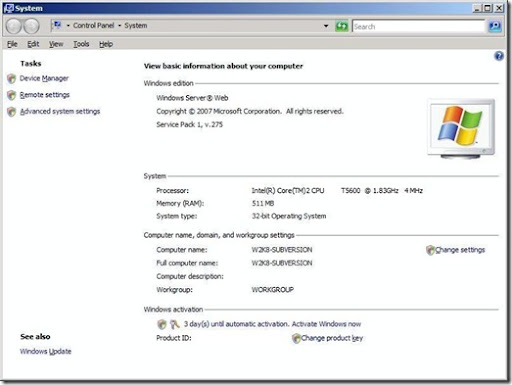The image size is (512, 385).
Task: Open Advanced system settings link
Action: (60, 111)
